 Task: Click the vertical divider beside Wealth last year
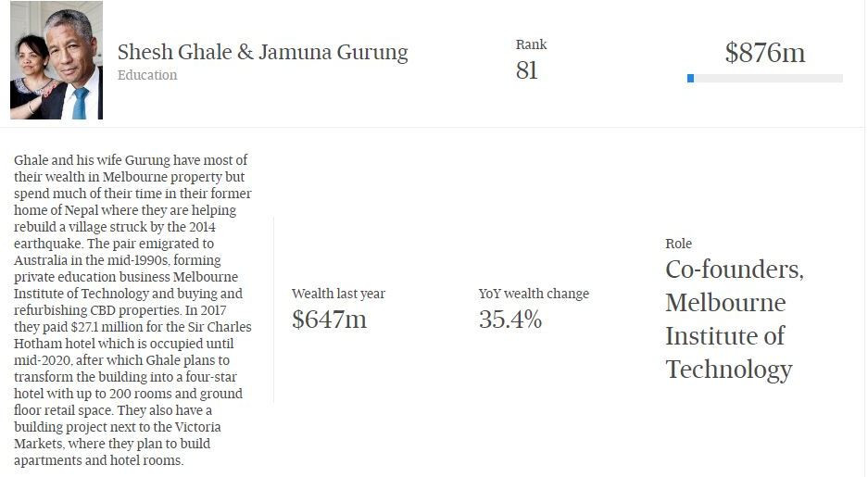click(273, 310)
